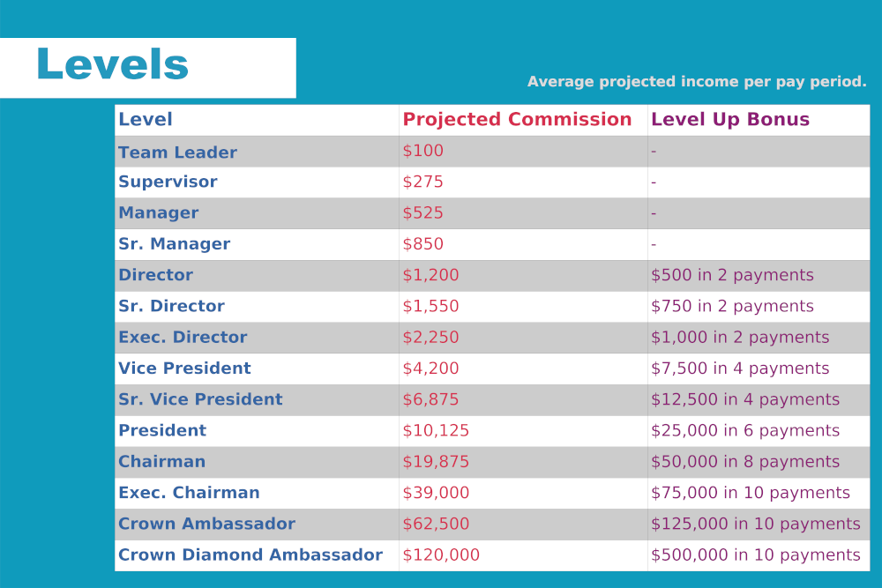Click the $500,000 in 10 payments bonus
Viewport: 882px width, 588px height.
pos(755,555)
